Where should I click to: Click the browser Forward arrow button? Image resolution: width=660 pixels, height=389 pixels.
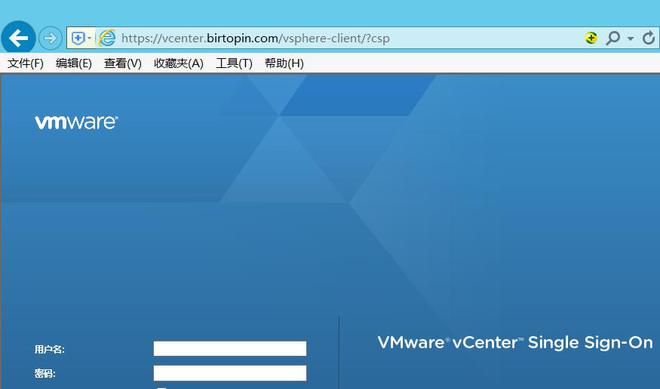(50, 38)
